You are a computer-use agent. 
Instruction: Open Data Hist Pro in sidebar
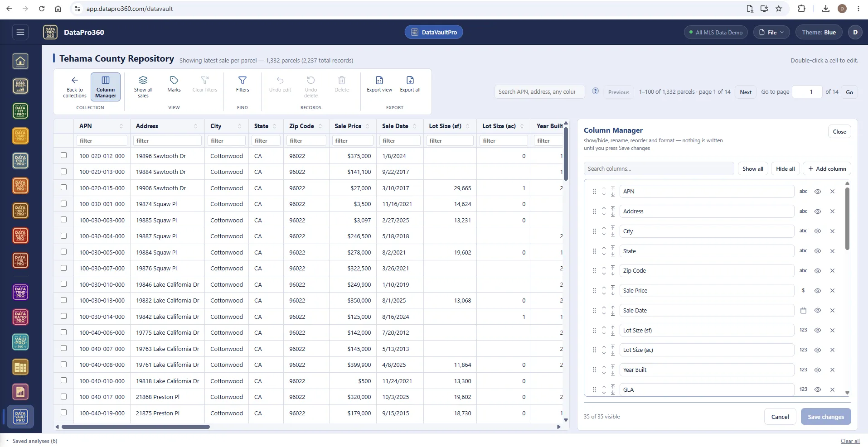[20, 211]
